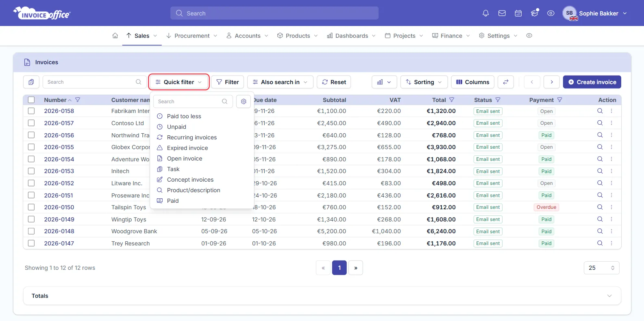Select checkbox for invoice 2026-0150
Screen dimensions: 644x321
[x=31, y=207]
